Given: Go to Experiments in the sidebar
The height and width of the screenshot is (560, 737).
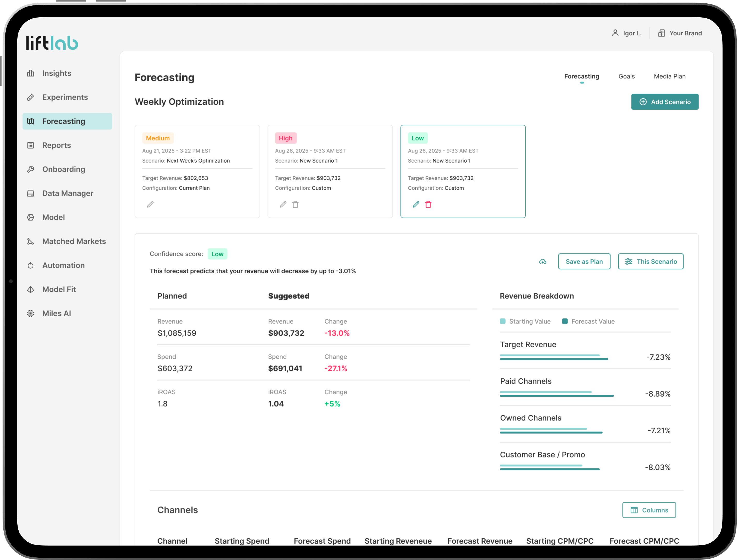Looking at the screenshot, I should (65, 97).
